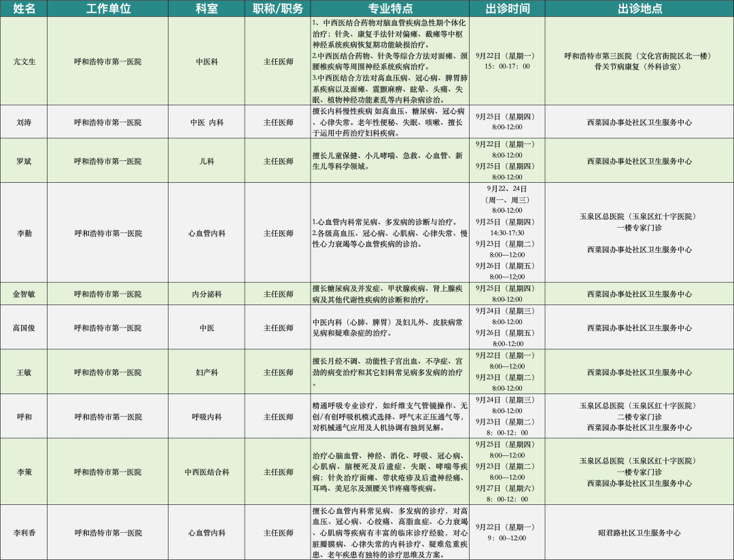This screenshot has height=560, width=734.
Task: Click the name cell 李利香
Action: click(24, 533)
